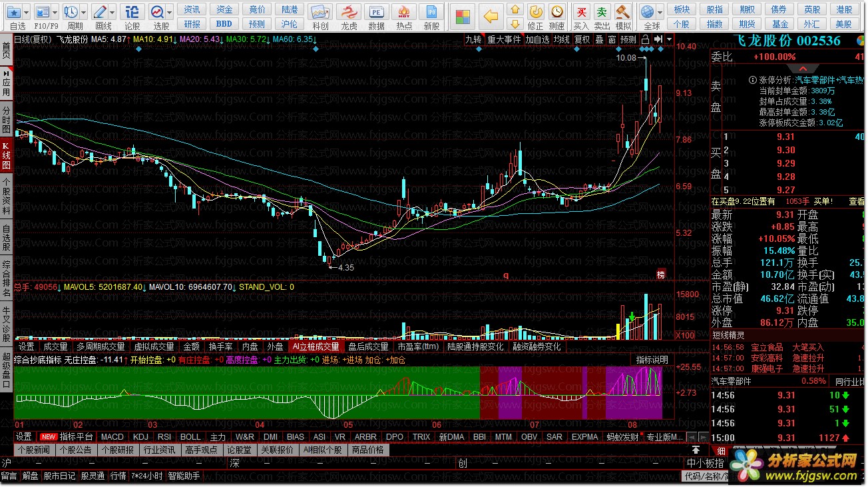Viewport: 868px width, 487px height.
Task: Click the 周期 clock period icon
Action: point(71,12)
